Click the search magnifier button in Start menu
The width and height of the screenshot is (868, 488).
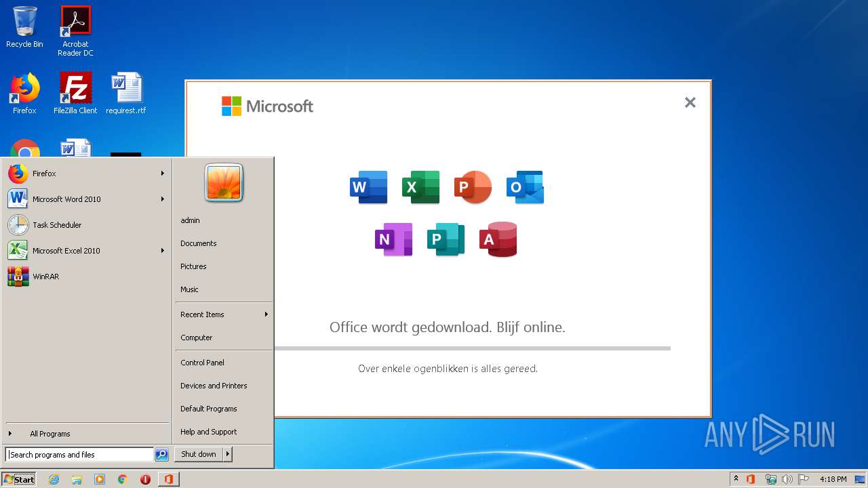(161, 455)
